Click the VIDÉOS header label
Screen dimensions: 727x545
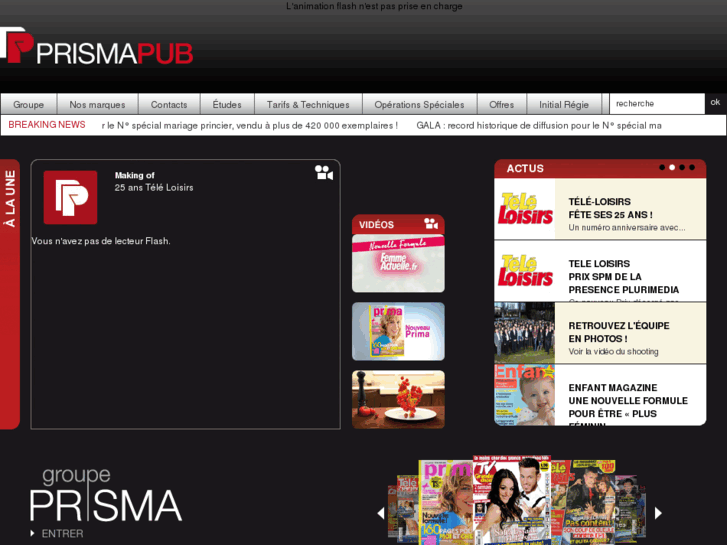376,224
